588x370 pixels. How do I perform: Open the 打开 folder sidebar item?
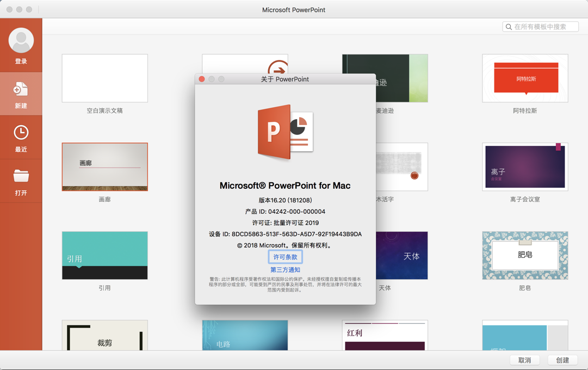21,182
